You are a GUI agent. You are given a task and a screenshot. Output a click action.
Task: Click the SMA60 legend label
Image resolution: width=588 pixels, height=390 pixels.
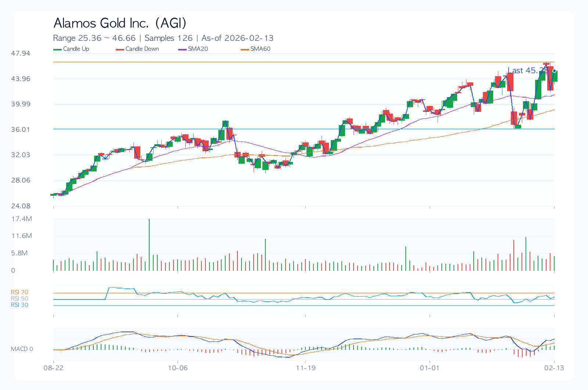[260, 49]
